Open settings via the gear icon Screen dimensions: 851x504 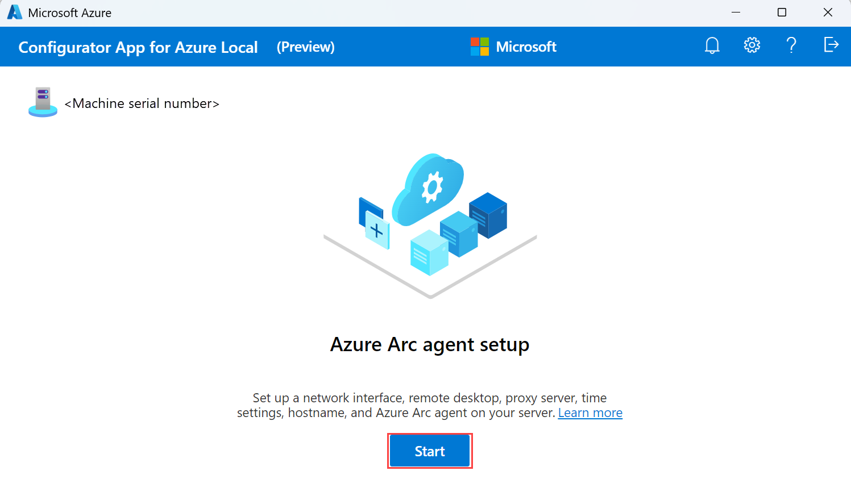coord(752,45)
